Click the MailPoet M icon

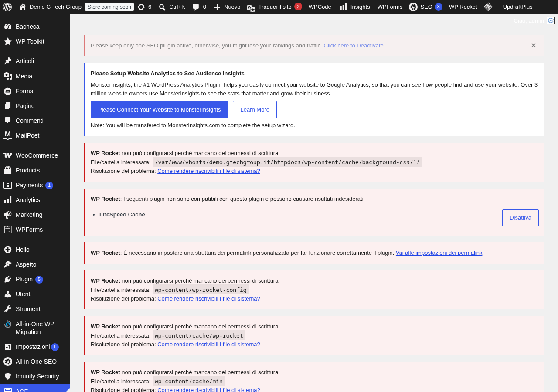(8, 135)
